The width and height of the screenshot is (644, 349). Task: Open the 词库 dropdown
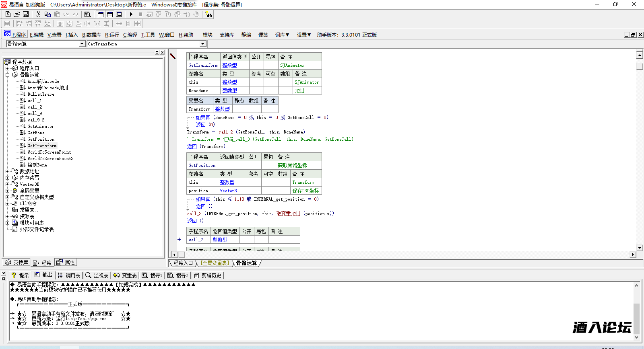282,35
